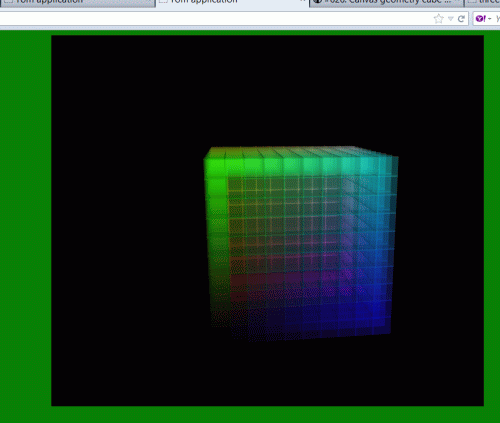Bookmark this page with the star icon
This screenshot has height=423, width=500.
pyautogui.click(x=439, y=19)
